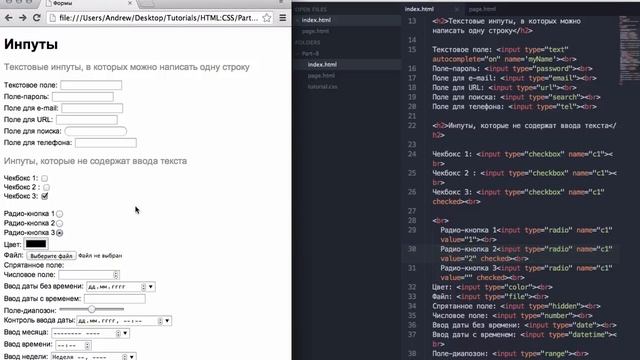Select page.html inside Part-8 folder
Screen dimensions: 640x360
click(x=321, y=76)
